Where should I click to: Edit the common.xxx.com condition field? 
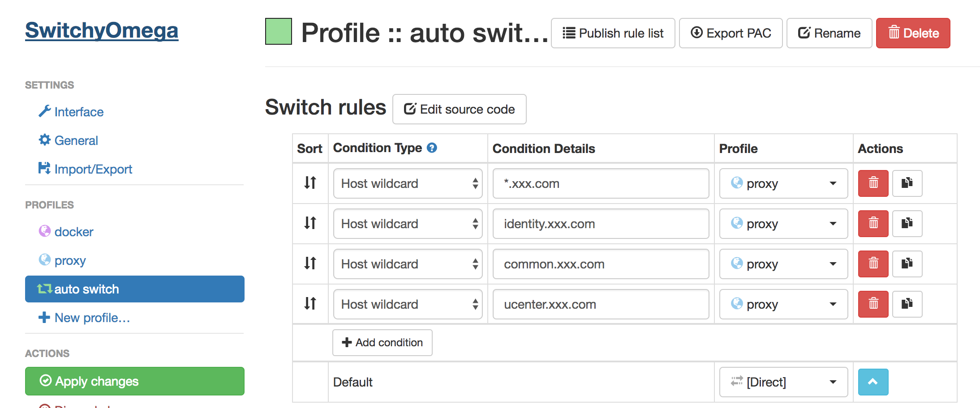(601, 264)
